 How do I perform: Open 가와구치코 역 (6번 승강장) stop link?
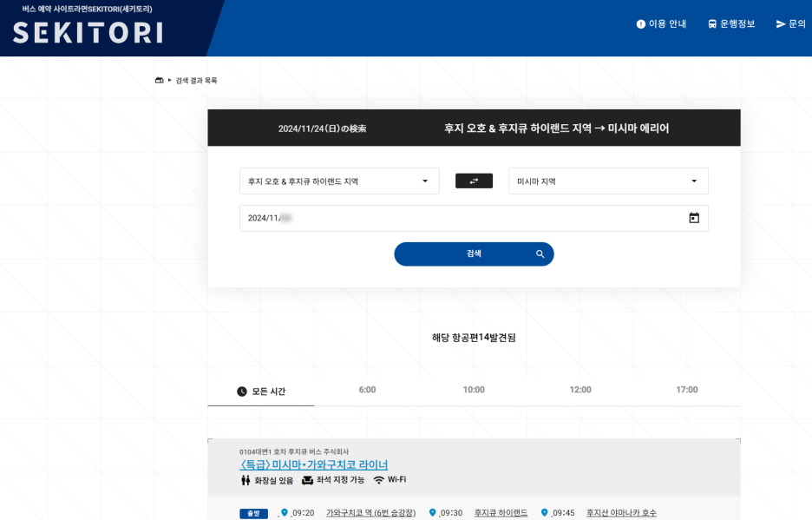pos(370,513)
